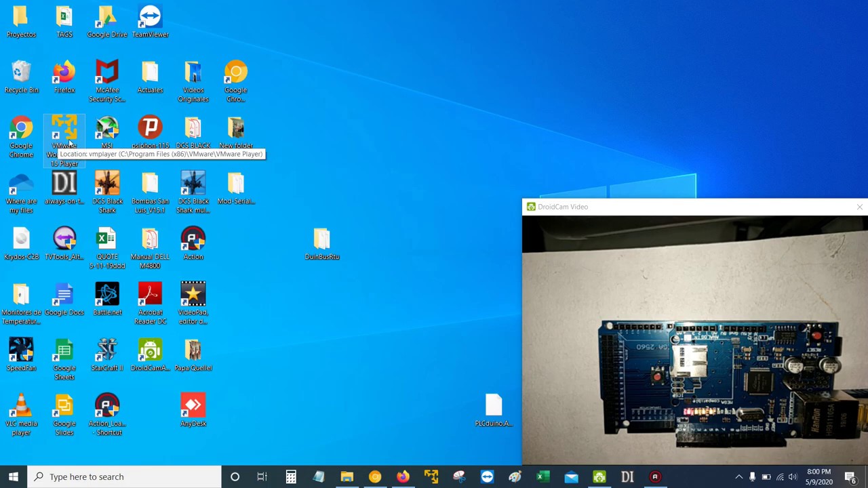Open the Action Center notifications icon
Image resolution: width=868 pixels, height=488 pixels.
click(851, 476)
